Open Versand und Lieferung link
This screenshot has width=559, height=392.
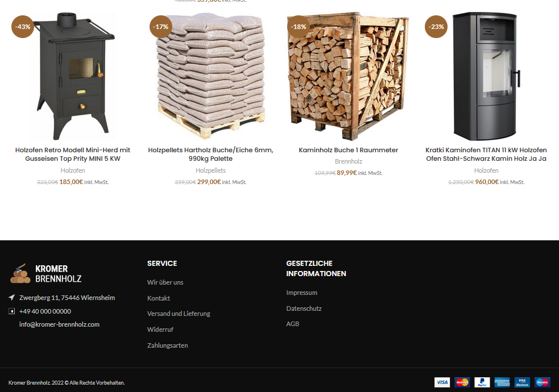(179, 314)
